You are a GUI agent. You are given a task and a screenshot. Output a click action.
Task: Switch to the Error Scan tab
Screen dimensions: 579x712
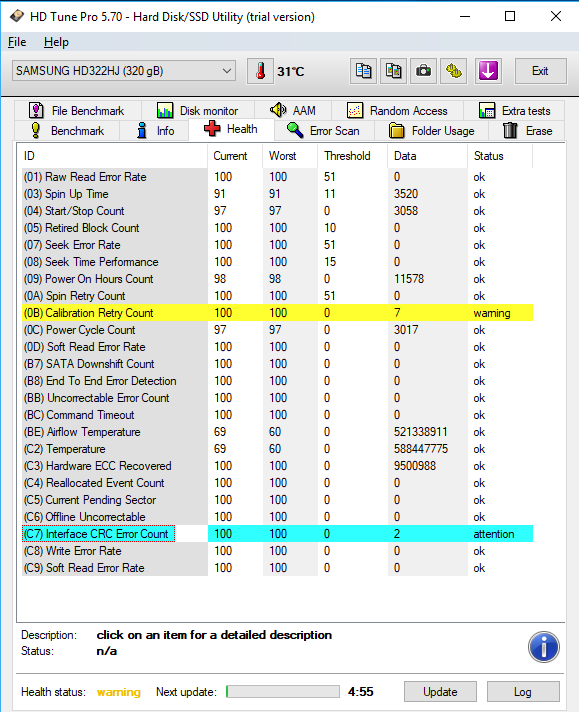[x=324, y=131]
